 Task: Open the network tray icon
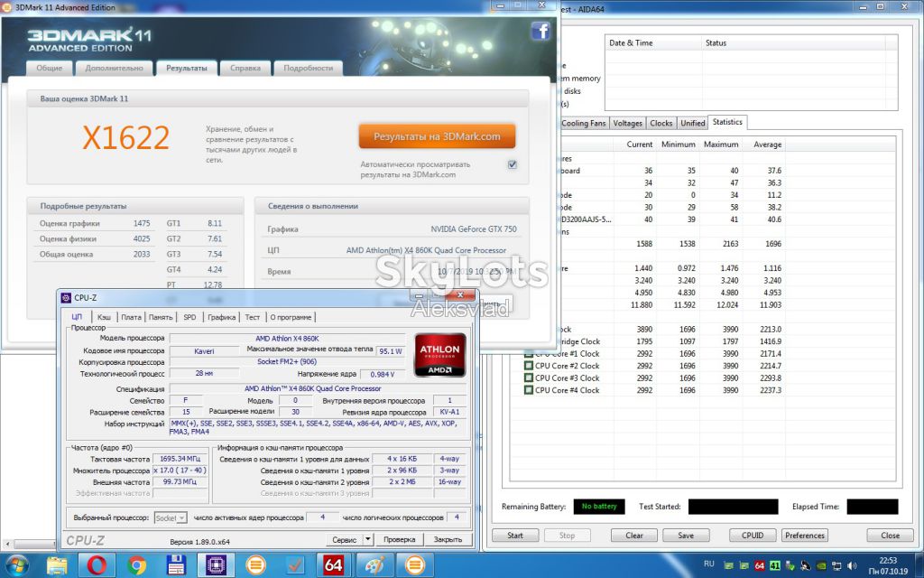pyautogui.click(x=836, y=565)
